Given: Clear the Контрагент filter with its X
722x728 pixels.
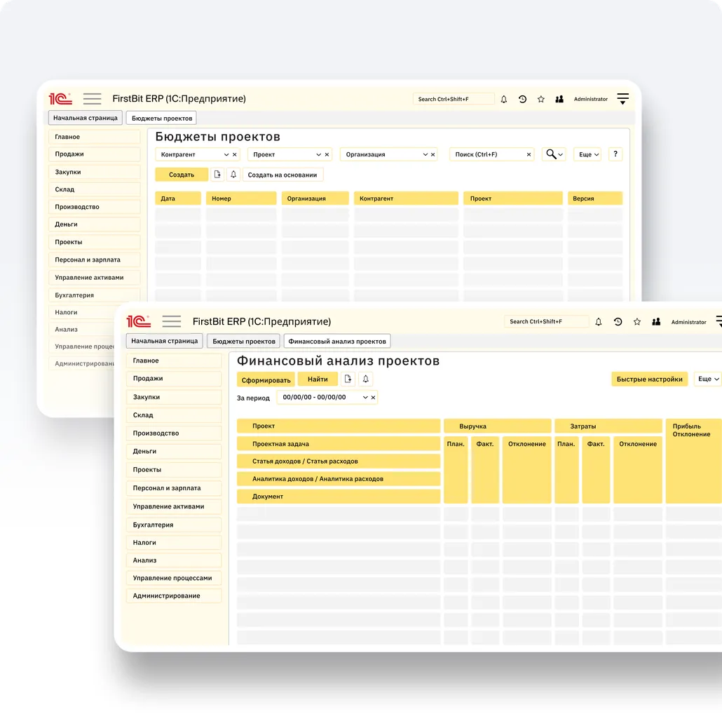Looking at the screenshot, I should 235,155.
